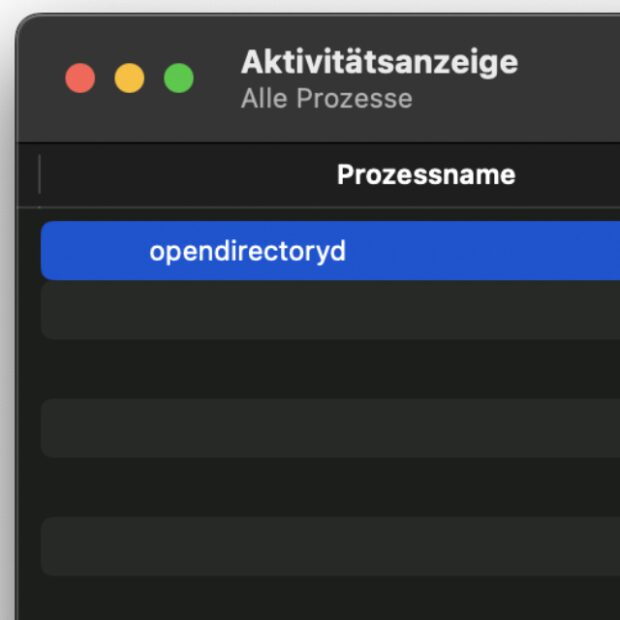Click the Aktivitätsanzeige window title text
This screenshot has height=620, width=620.
click(x=379, y=62)
